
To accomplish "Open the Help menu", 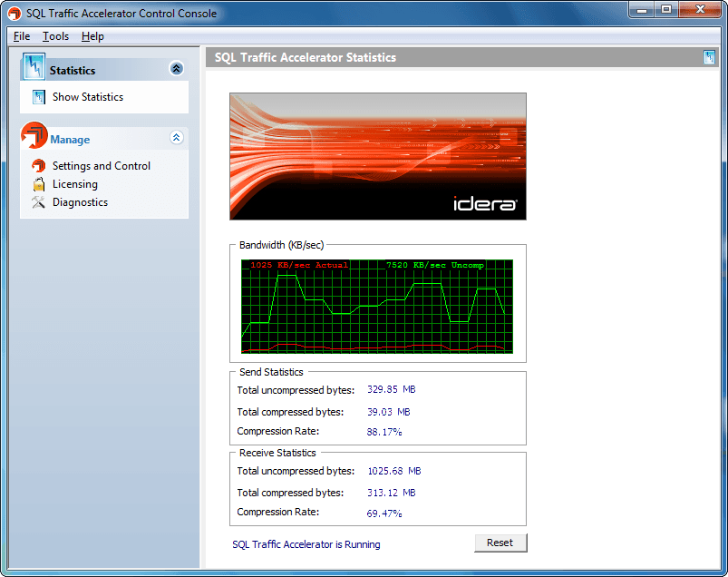I will [92, 36].
